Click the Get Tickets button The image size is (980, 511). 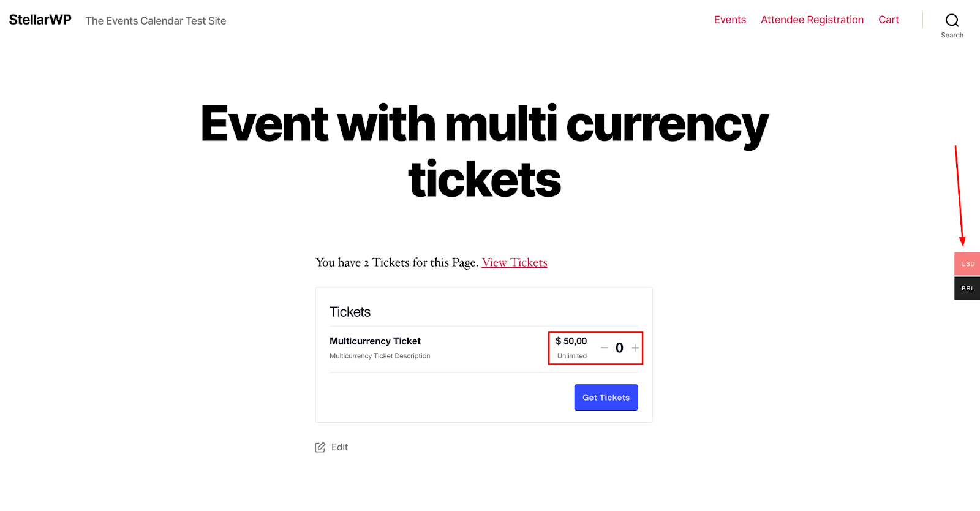(605, 397)
